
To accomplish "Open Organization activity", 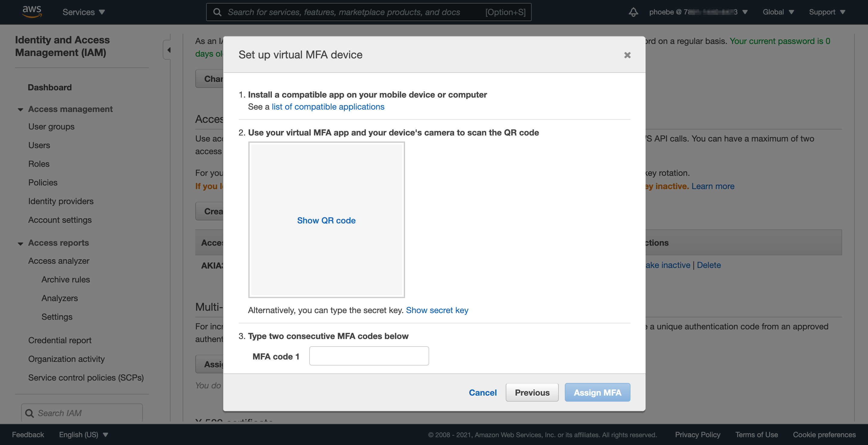I will (x=66, y=359).
